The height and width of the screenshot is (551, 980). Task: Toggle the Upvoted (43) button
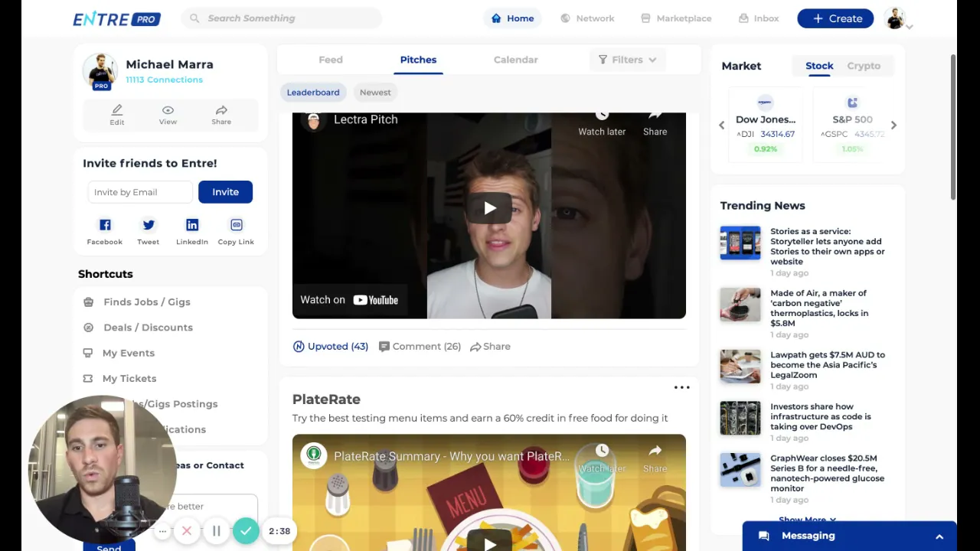click(331, 347)
